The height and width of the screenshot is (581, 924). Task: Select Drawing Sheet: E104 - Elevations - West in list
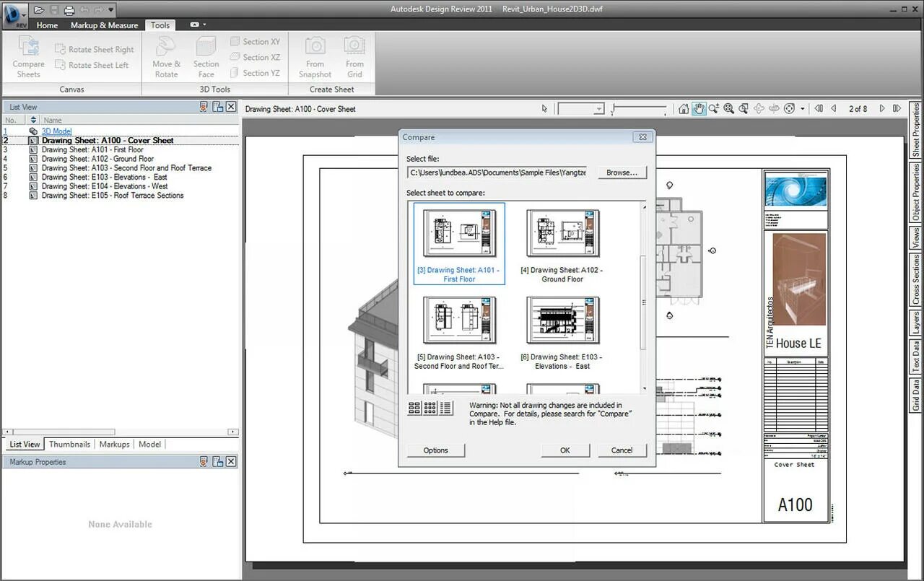pos(105,186)
